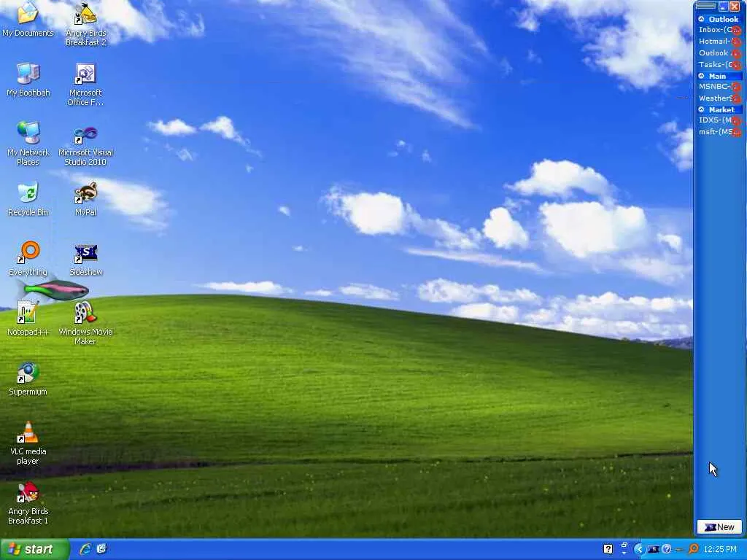The width and height of the screenshot is (747, 560).
Task: Select the Windows Movie Maker shortcut
Action: tap(86, 323)
